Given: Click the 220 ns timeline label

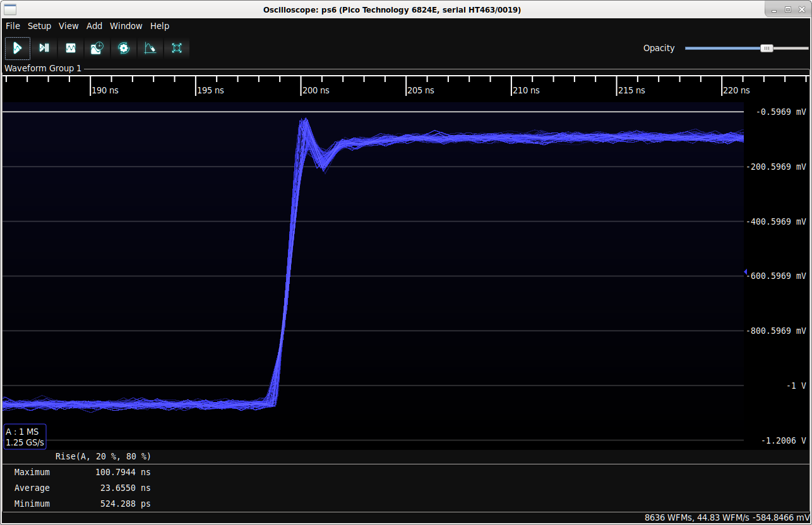Looking at the screenshot, I should [736, 90].
